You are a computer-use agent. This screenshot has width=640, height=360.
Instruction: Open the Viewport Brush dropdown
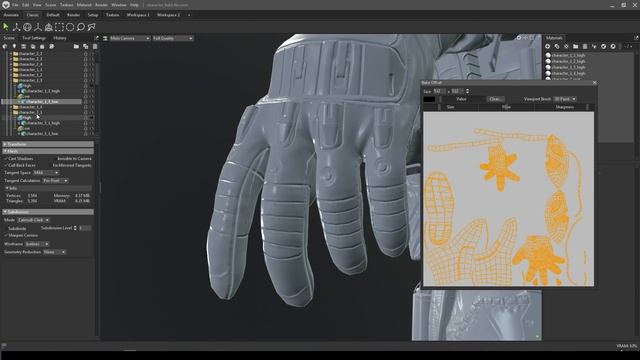tap(565, 99)
